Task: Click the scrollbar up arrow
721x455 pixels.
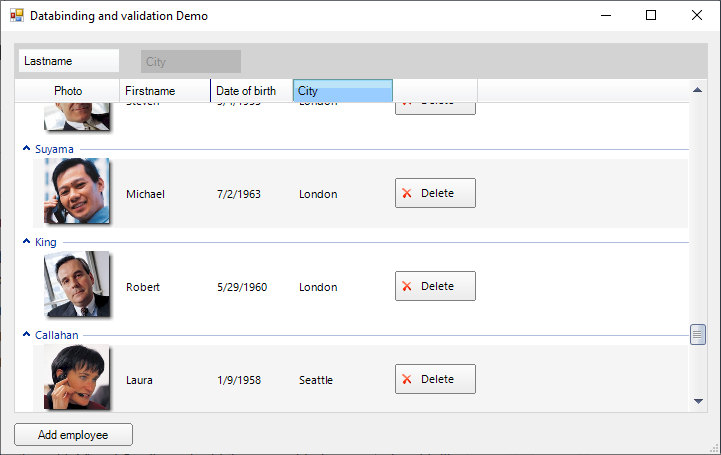Action: click(x=698, y=91)
